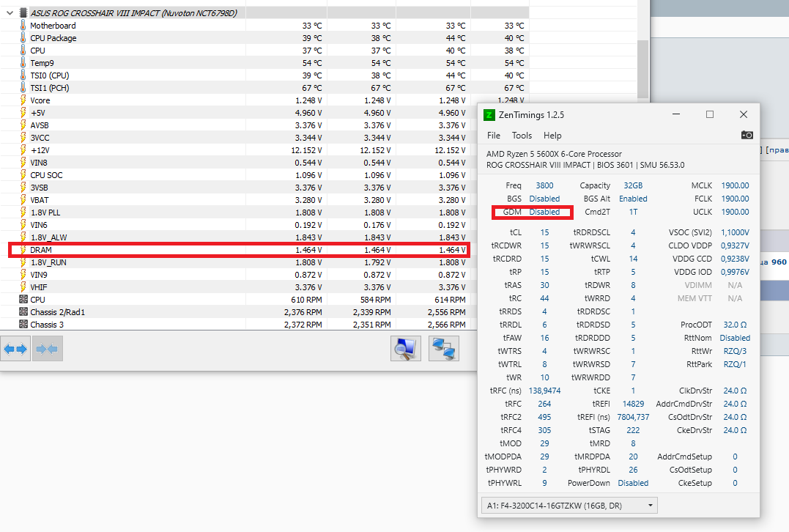Collapse the ASUS ROG CROSSHAIR VIII IMPACT sensor group
Viewport: 789px width, 532px height.
[10, 13]
